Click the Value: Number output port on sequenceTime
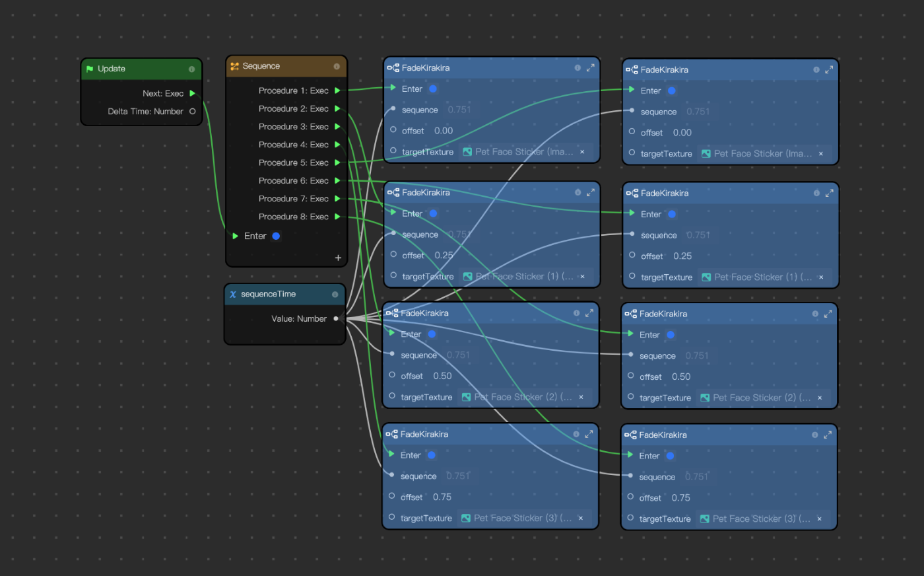The height and width of the screenshot is (576, 924). click(336, 319)
